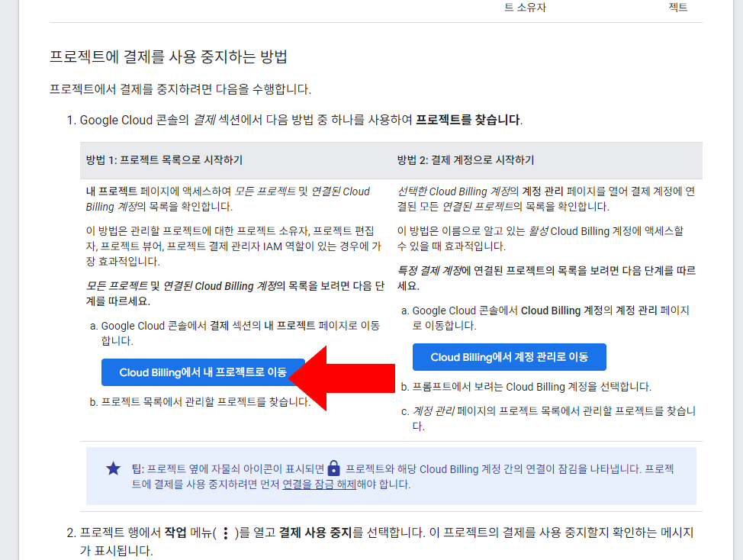Click '트 소유자' text at the top
Viewport: 743px width, 560px height.
pos(525,7)
